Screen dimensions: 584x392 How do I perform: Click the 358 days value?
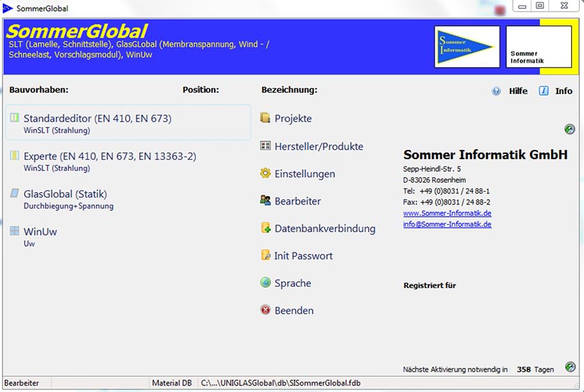tap(524, 369)
